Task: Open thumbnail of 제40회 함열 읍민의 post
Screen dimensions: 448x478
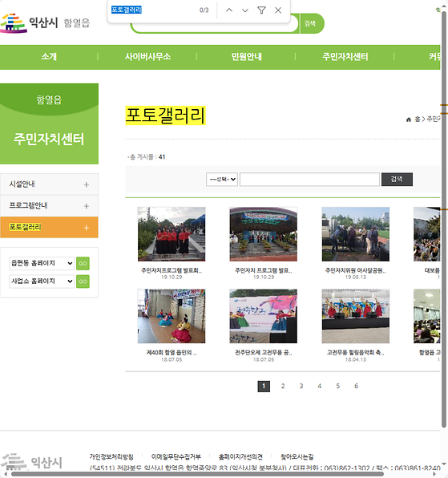Action: 172,316
